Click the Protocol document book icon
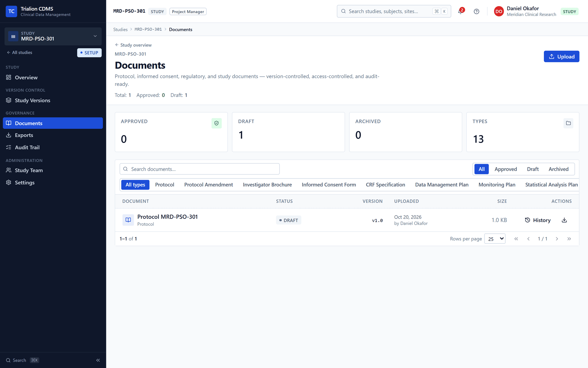 tap(128, 220)
